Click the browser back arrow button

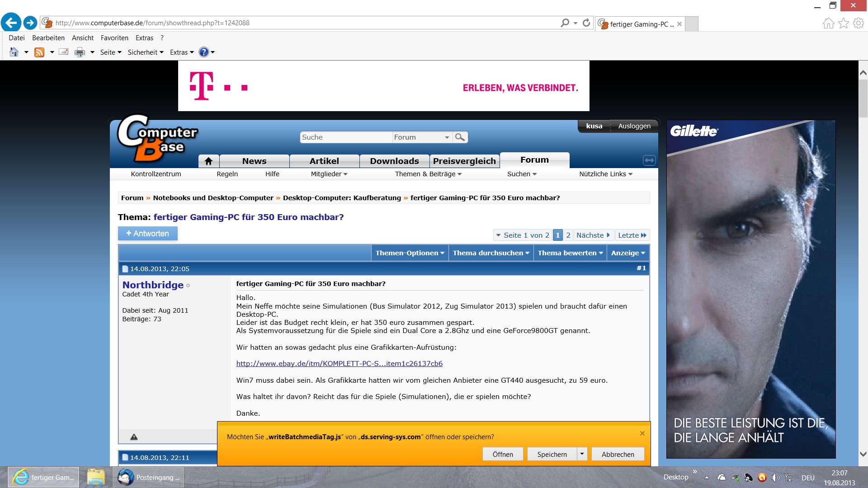pyautogui.click(x=11, y=23)
